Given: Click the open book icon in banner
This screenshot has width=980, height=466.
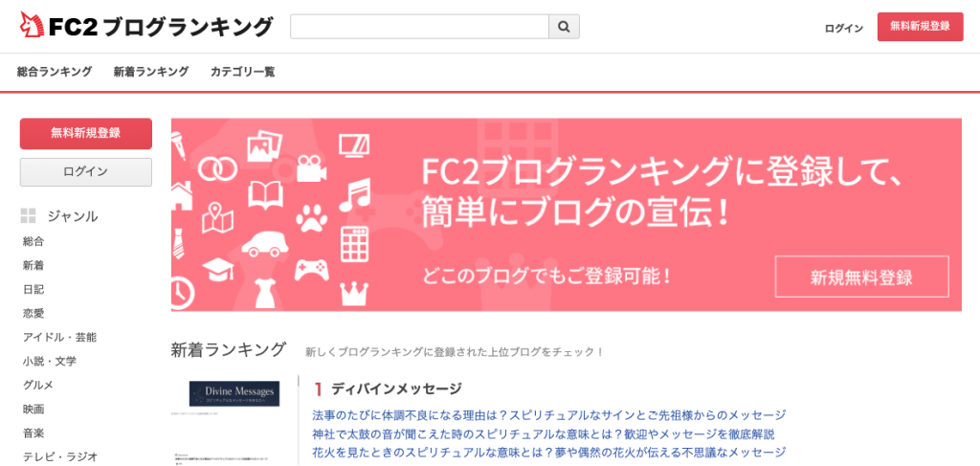Looking at the screenshot, I should point(266,195).
